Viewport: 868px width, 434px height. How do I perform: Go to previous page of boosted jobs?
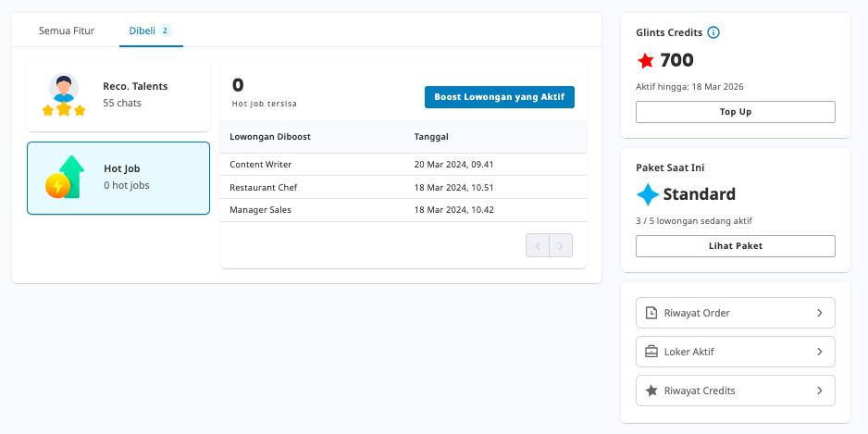[538, 245]
